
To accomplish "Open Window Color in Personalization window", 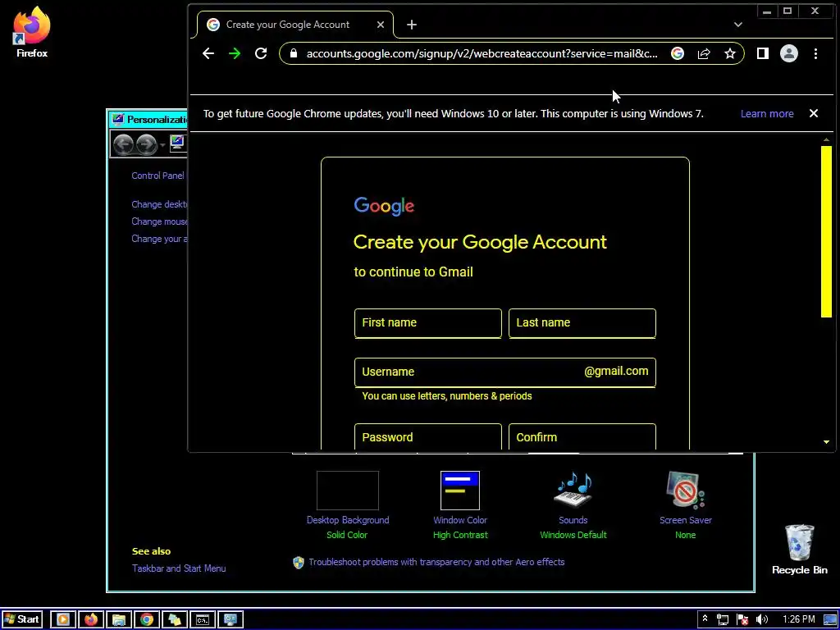I will (x=460, y=505).
